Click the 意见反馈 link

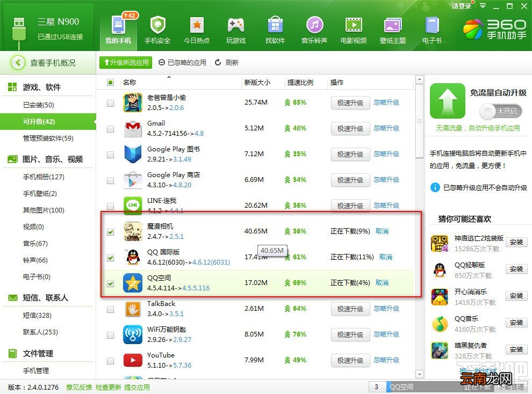pyautogui.click(x=78, y=387)
